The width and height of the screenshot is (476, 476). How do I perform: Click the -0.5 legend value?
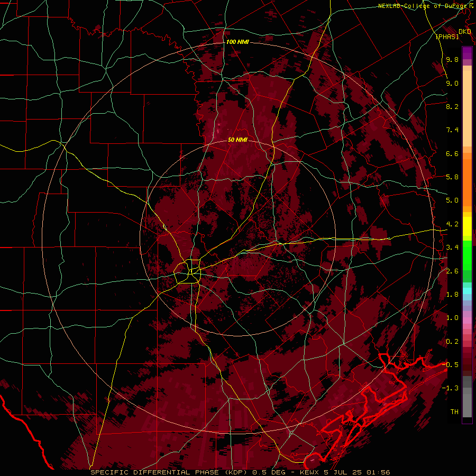point(450,365)
